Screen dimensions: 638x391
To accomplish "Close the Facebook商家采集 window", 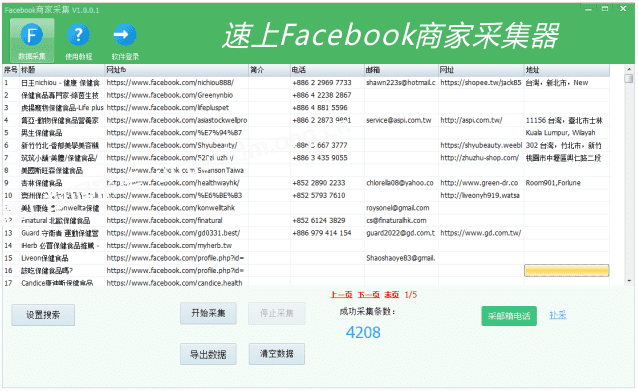I will coord(623,9).
